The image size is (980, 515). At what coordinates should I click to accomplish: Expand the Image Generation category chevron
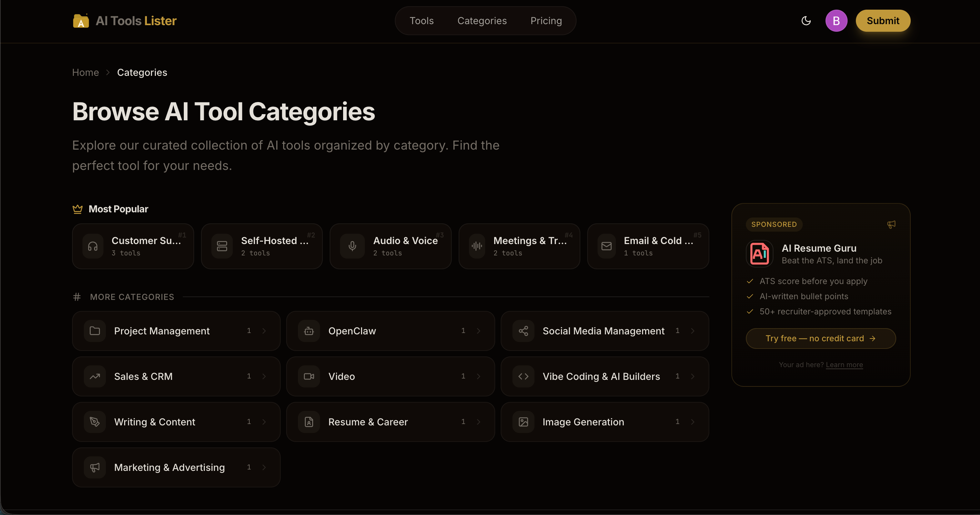692,422
